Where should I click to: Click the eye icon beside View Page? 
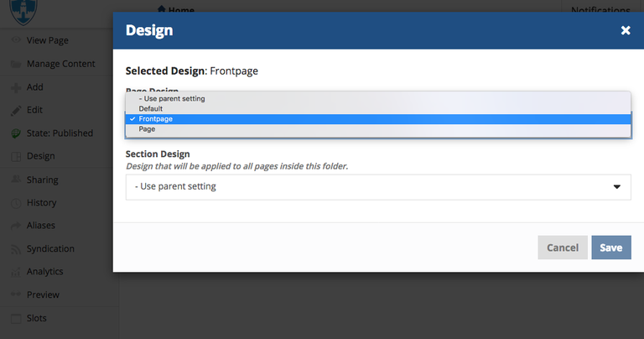pos(16,40)
